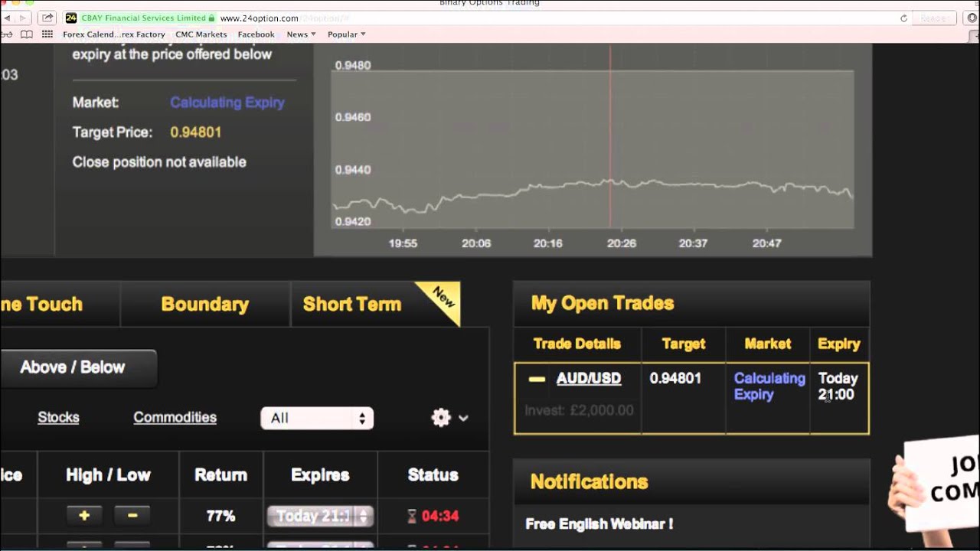The image size is (980, 551).
Task: Click the 24option site favicon
Action: point(71,18)
